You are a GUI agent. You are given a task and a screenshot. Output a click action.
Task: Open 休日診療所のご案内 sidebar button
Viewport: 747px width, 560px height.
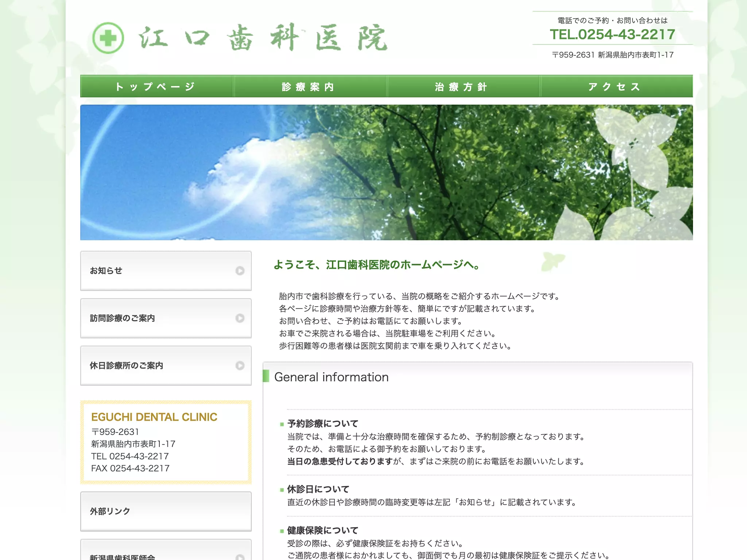tap(166, 366)
